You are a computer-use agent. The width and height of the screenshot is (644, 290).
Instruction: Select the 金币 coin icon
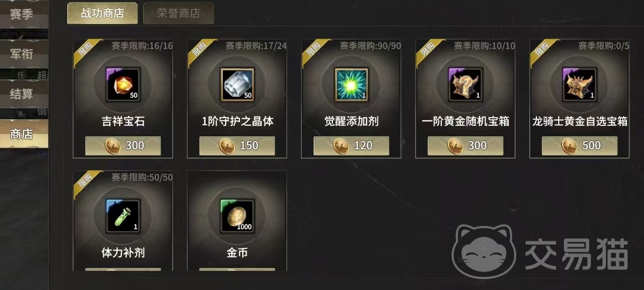[237, 216]
